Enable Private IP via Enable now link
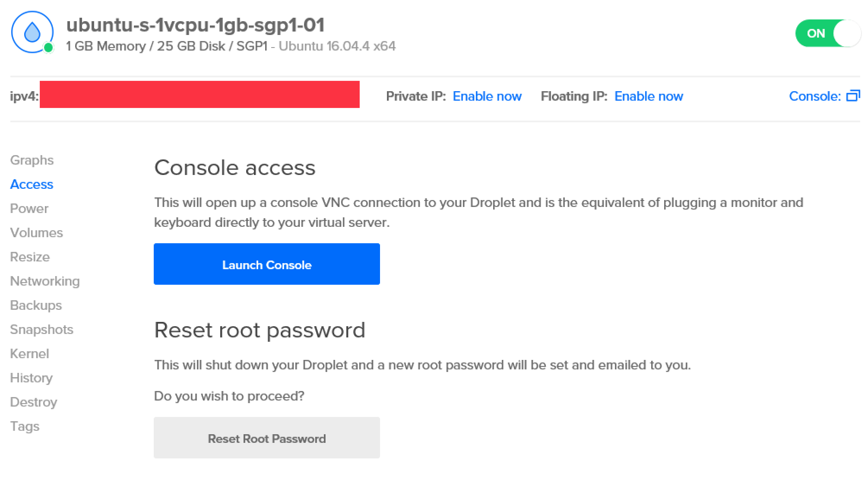 click(x=487, y=96)
